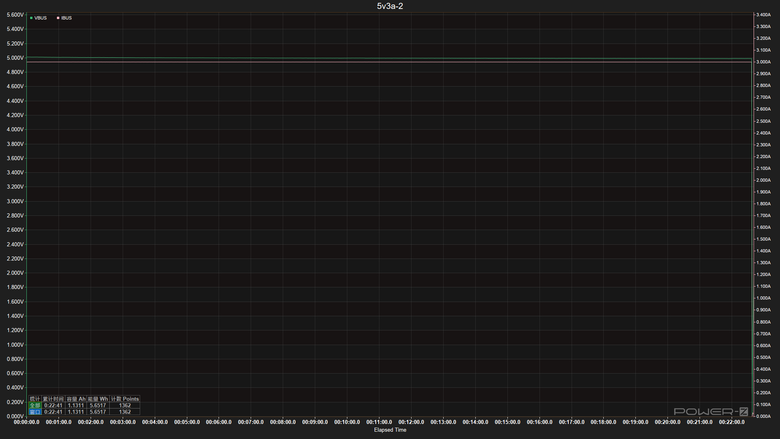780x439 pixels.
Task: Toggle the VBUS series in the legend
Action: tap(38, 18)
